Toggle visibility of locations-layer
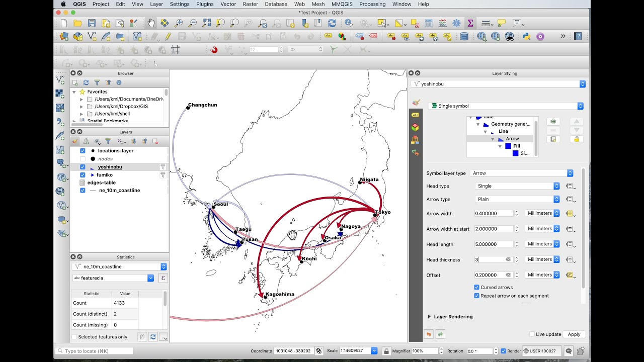The image size is (644, 362). [83, 151]
